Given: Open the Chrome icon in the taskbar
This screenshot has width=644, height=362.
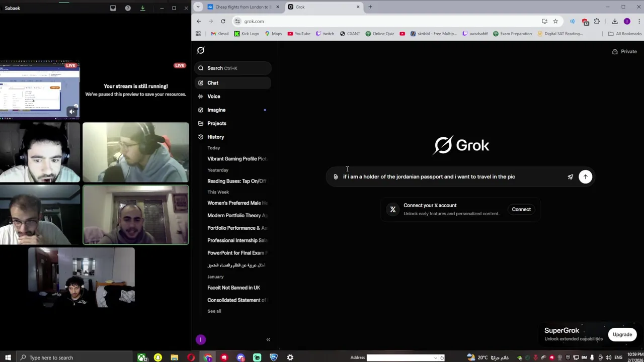Looking at the screenshot, I should pos(208,357).
